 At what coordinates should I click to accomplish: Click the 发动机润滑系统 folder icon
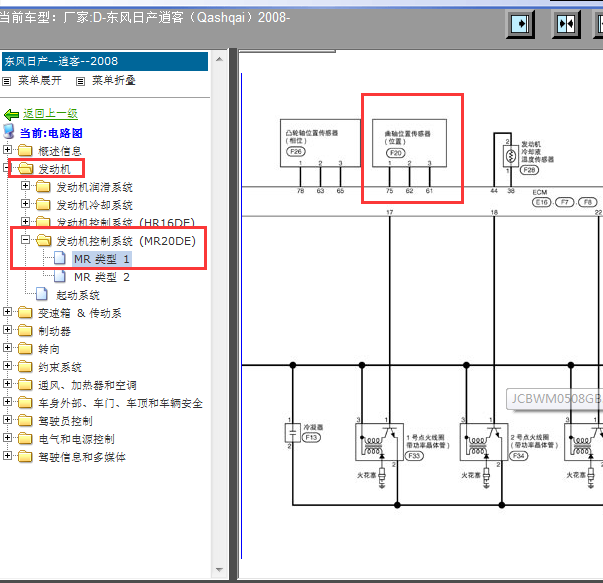tap(43, 187)
